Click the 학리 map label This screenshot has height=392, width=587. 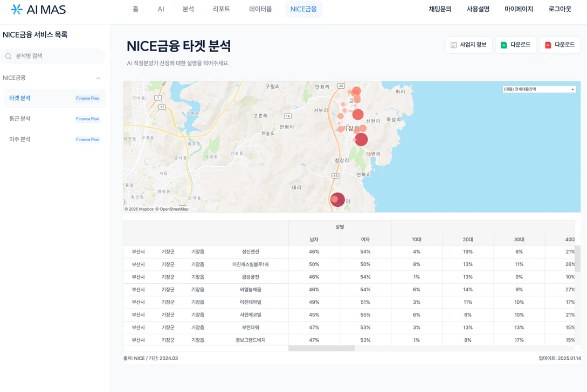coord(400,92)
